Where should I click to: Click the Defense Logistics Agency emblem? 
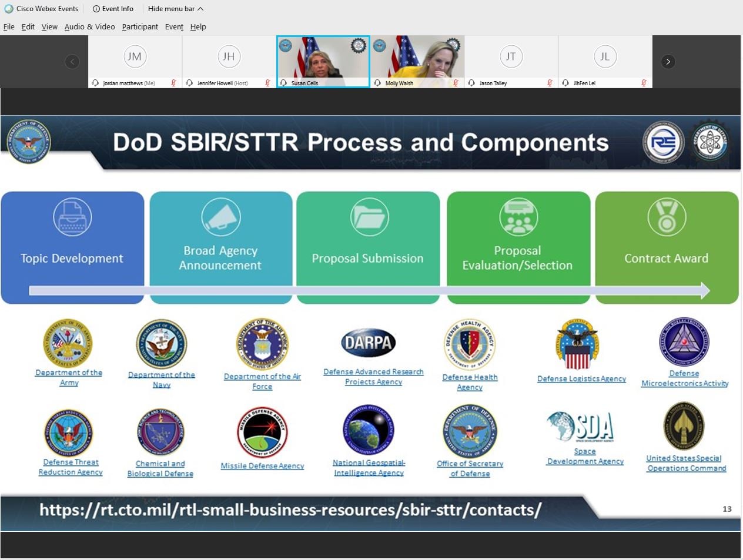578,344
